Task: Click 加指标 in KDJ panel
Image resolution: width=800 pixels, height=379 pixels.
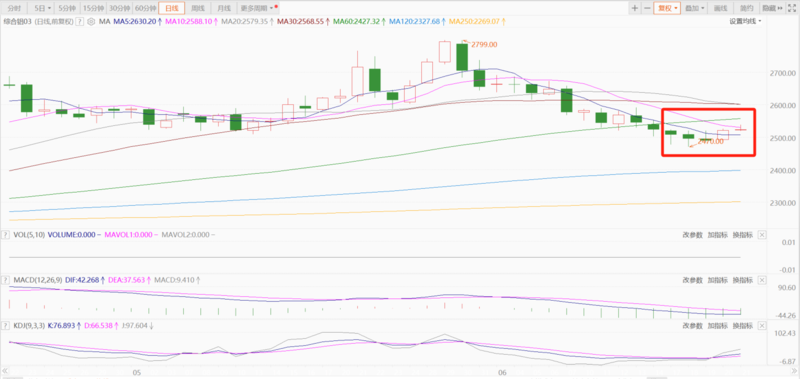Action: (717, 325)
